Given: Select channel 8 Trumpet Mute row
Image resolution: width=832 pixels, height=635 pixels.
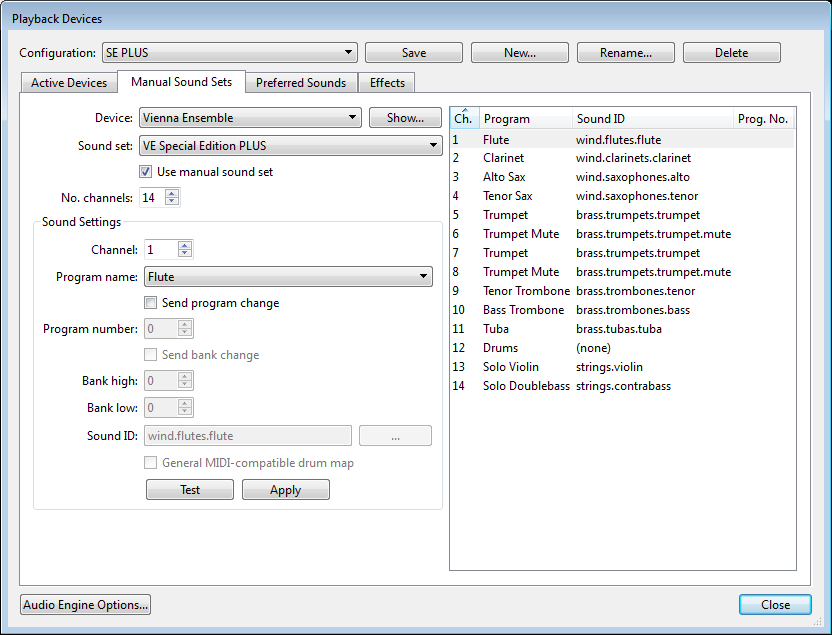Looking at the screenshot, I should pyautogui.click(x=622, y=272).
